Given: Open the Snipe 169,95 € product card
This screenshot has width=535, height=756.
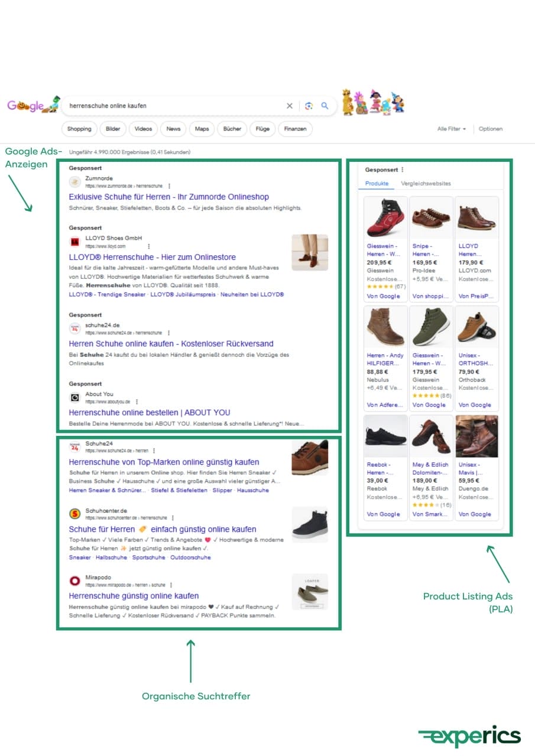Looking at the screenshot, I should (430, 249).
